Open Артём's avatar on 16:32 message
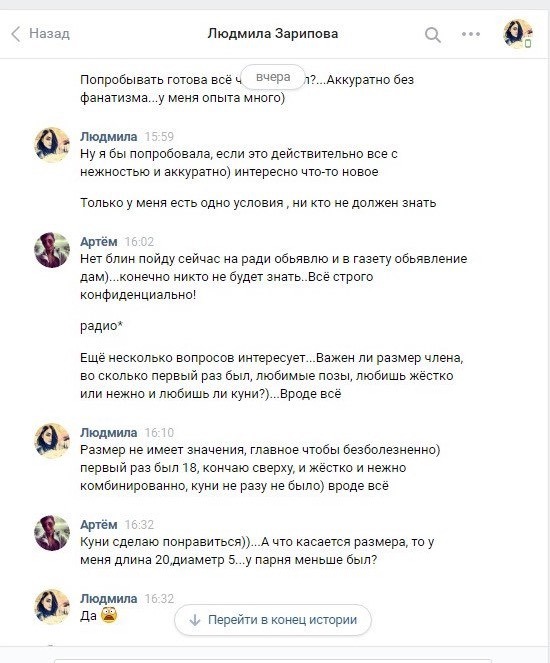Viewport: 550px width, 663px height. [x=52, y=533]
